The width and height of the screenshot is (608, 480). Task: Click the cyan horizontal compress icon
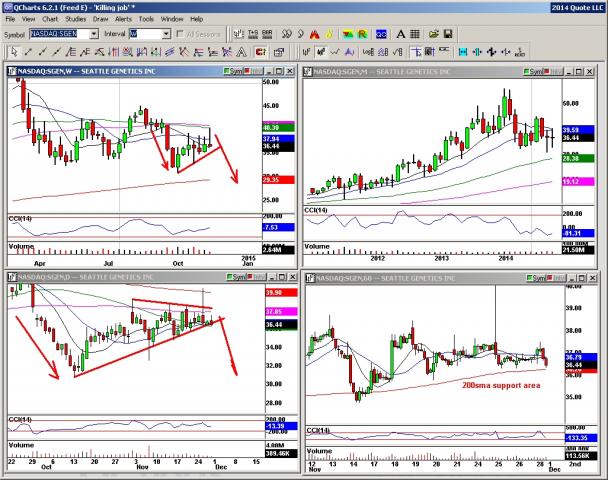(477, 52)
